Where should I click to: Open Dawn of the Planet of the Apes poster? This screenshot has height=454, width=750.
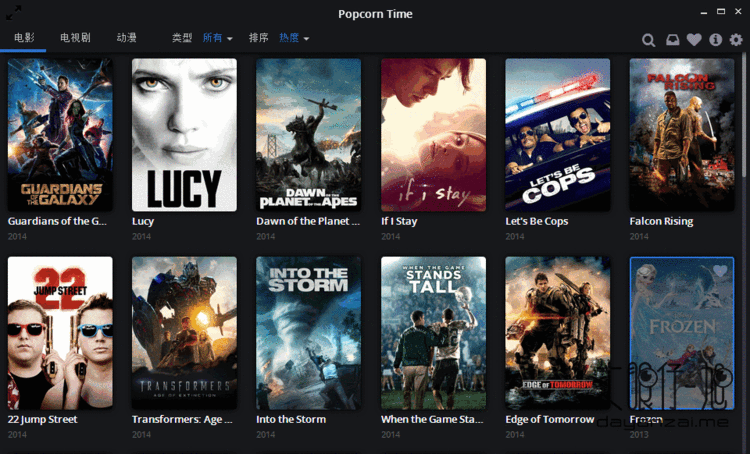coord(309,135)
